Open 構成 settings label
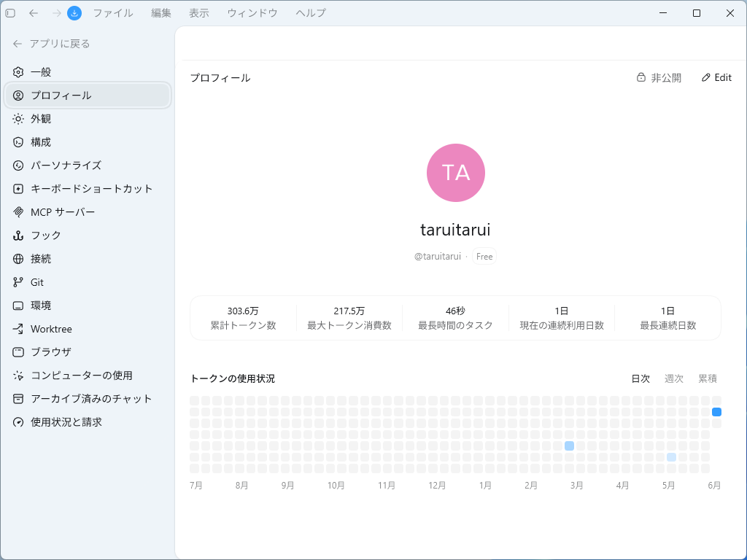Viewport: 747px width, 560px height. pyautogui.click(x=41, y=142)
